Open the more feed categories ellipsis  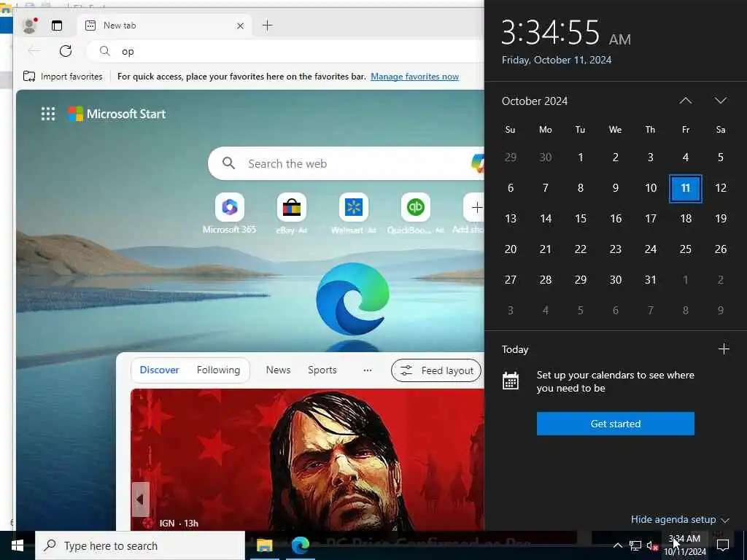(x=368, y=370)
